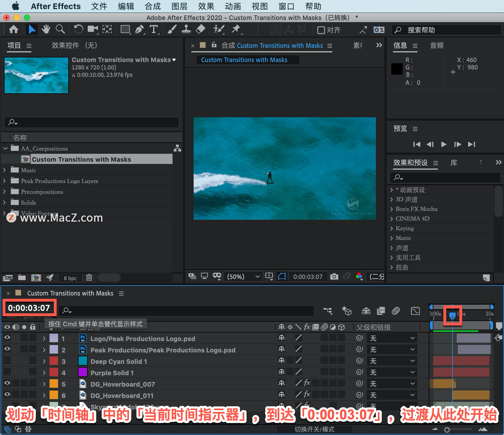Click the 搜索帮助 search help field
Image resolution: width=504 pixels, height=435 pixels.
click(446, 30)
